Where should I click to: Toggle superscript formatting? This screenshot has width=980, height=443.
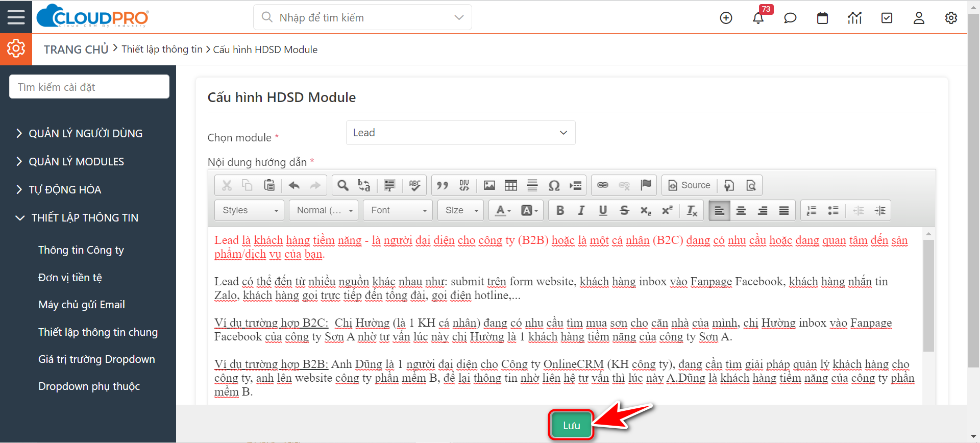point(667,210)
